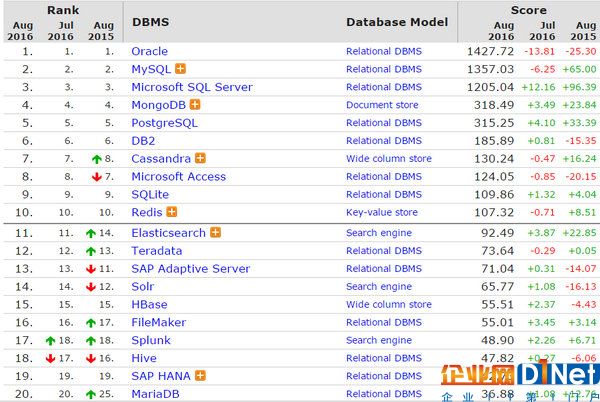Open the Redis link
The width and height of the screenshot is (600, 402).
pyautogui.click(x=147, y=212)
